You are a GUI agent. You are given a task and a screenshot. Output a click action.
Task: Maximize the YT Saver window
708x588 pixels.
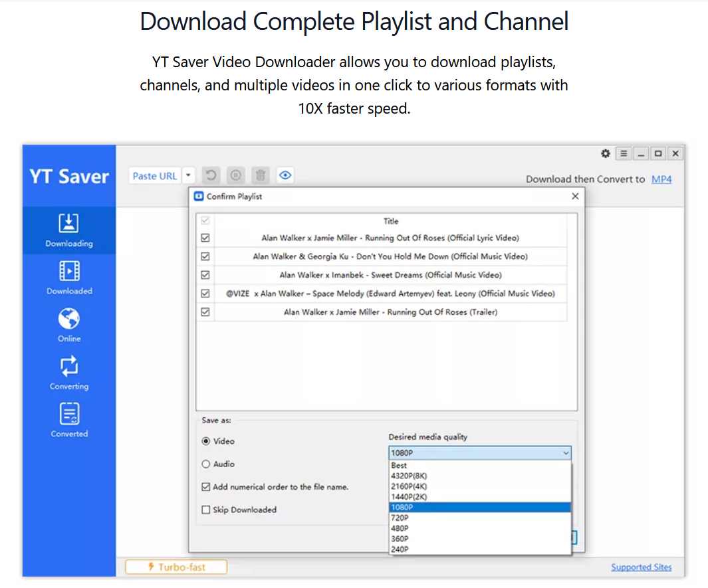point(658,153)
